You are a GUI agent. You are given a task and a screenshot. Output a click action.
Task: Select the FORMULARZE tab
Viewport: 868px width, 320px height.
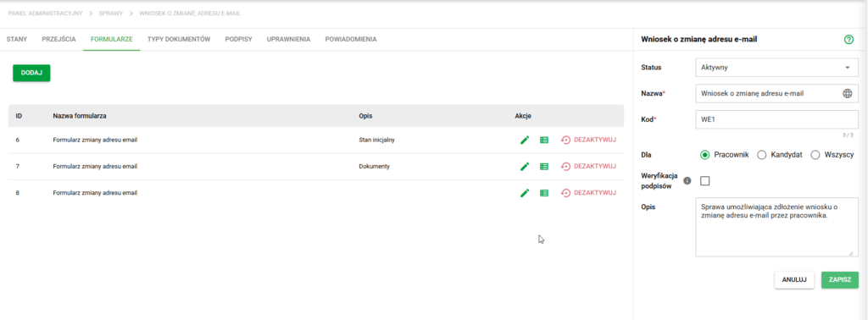111,39
